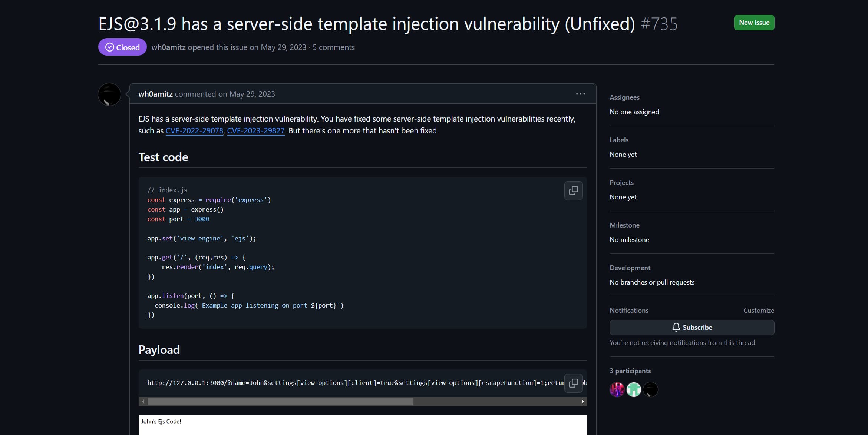Click the May 29, 2023 comment timestamp
Image resolution: width=868 pixels, height=435 pixels.
tap(252, 94)
